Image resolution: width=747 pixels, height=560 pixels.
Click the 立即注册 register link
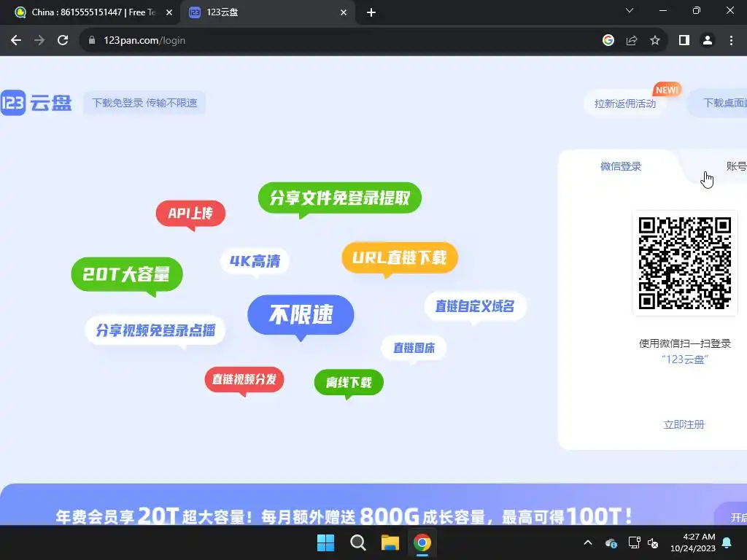pos(684,424)
